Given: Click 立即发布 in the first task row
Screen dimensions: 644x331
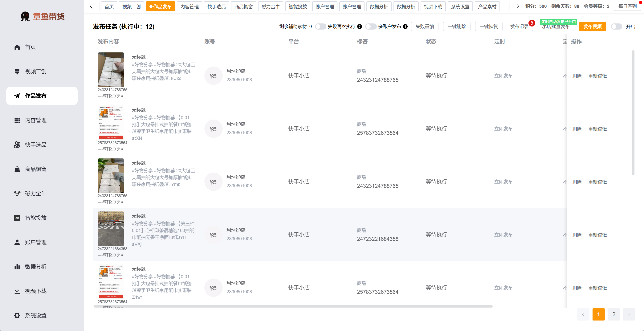Looking at the screenshot, I should [x=503, y=76].
